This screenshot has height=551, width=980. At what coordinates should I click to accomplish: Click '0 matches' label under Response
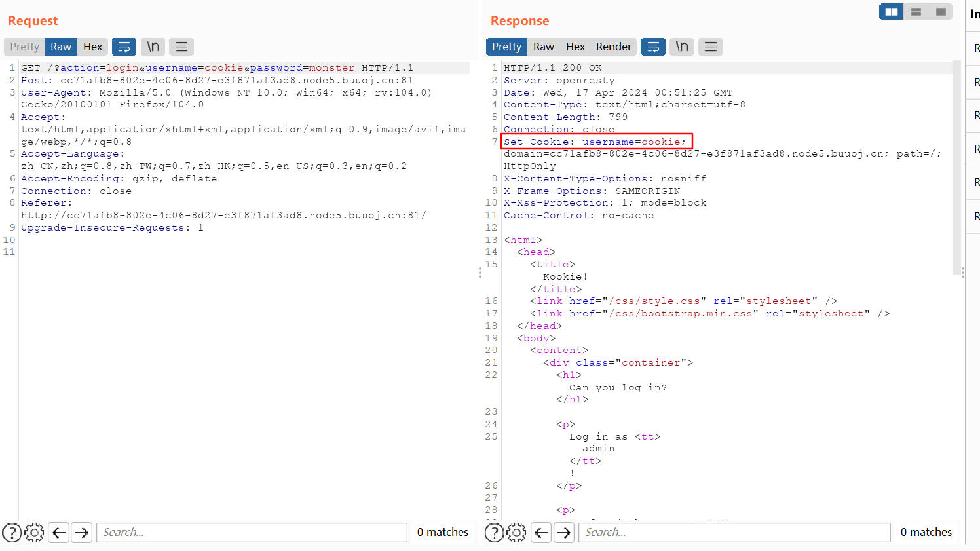click(x=926, y=533)
